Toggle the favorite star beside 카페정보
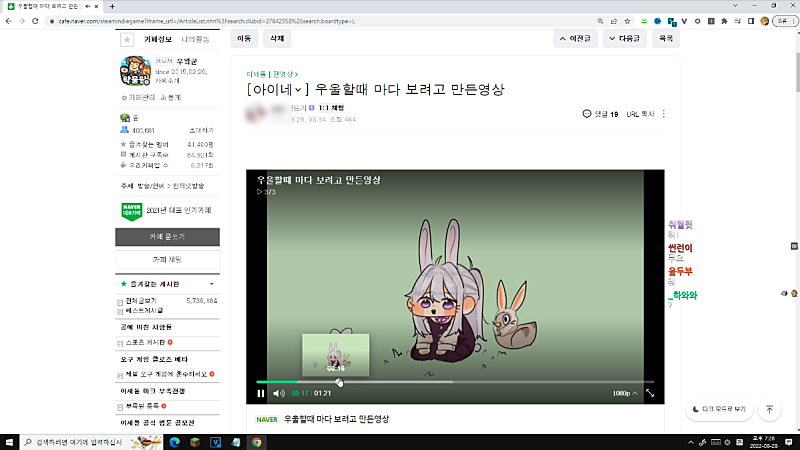The height and width of the screenshot is (450, 800). click(x=127, y=39)
